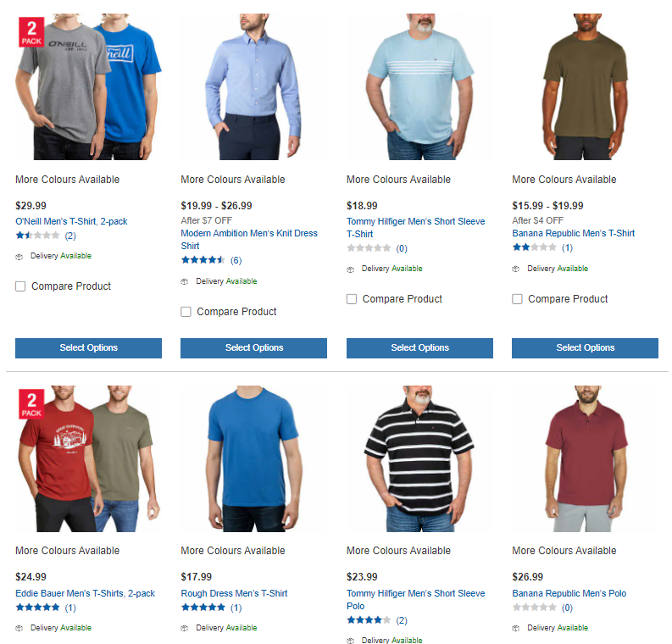Open Eddie Bauer Men's T-Shirts, 2-pack link
672x644 pixels.
[x=86, y=593]
